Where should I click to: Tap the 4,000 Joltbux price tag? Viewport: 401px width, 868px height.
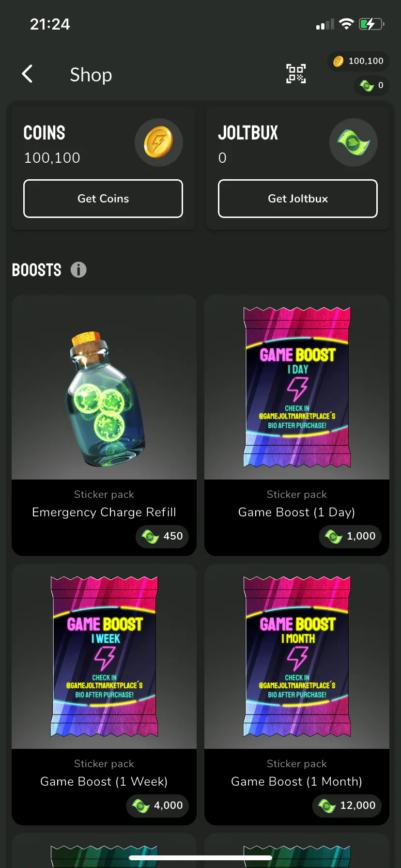157,806
